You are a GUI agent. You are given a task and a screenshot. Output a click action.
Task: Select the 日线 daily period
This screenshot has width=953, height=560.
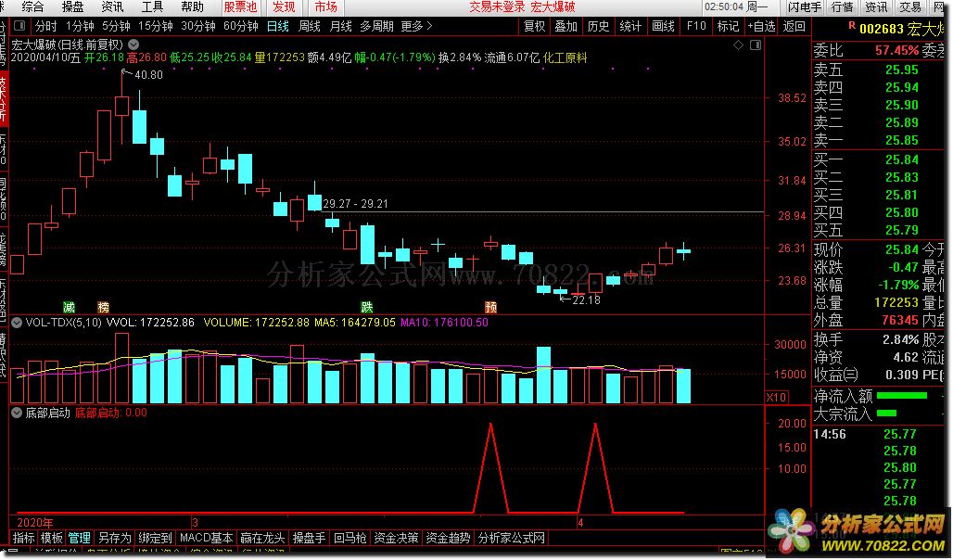click(278, 26)
